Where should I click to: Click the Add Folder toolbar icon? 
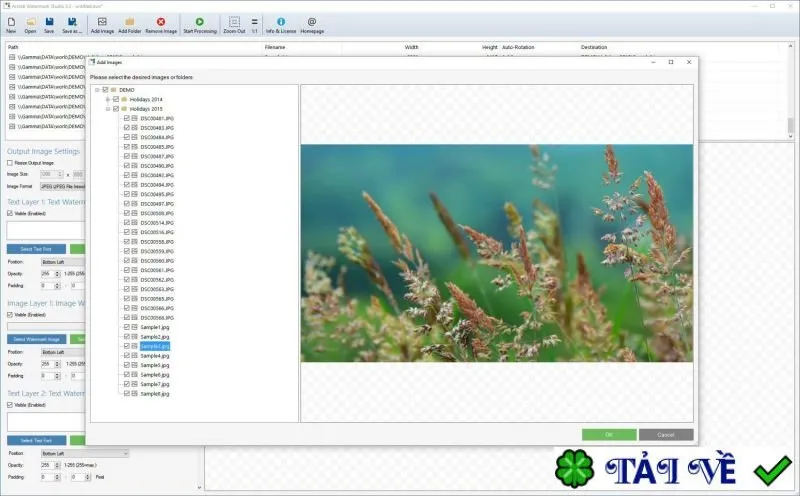tap(130, 22)
